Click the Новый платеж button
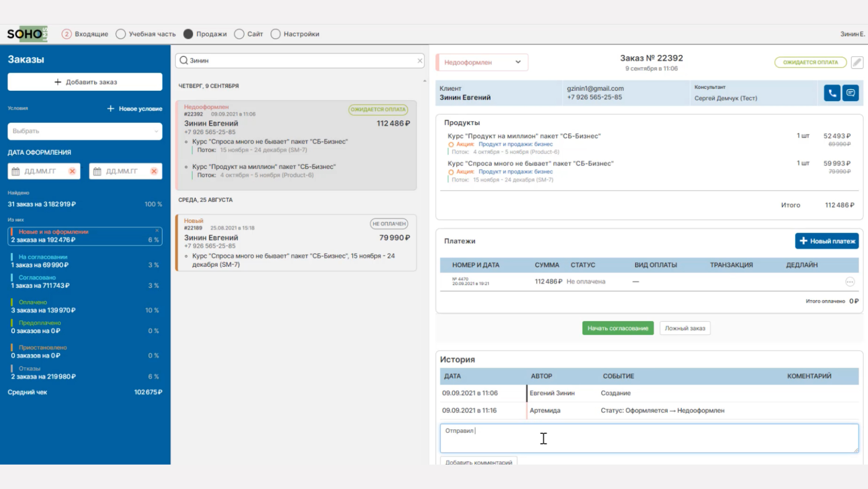 (827, 241)
